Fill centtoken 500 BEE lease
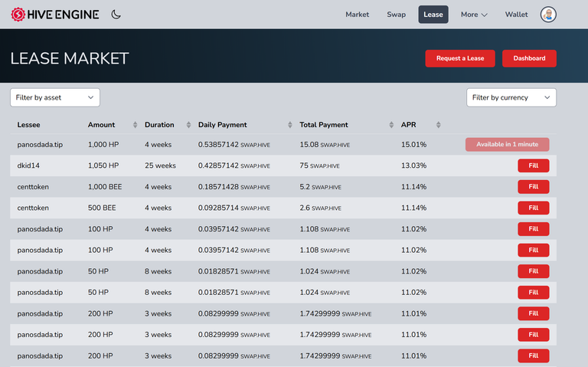Screen dimensions: 588x367 [533, 208]
